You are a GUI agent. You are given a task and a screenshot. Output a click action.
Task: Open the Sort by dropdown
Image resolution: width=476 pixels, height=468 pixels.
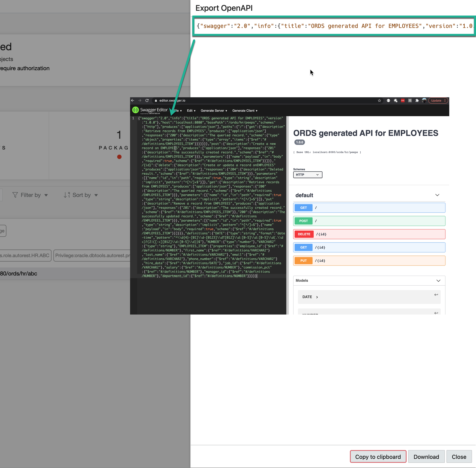click(81, 195)
